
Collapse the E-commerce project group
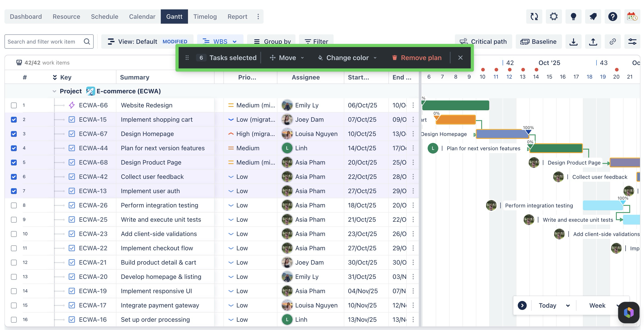pyautogui.click(x=54, y=91)
